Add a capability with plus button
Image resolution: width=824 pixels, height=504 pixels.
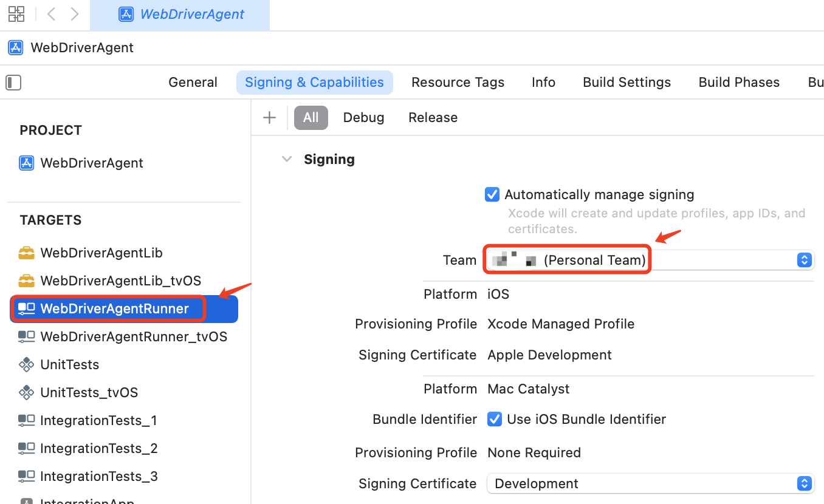click(269, 117)
